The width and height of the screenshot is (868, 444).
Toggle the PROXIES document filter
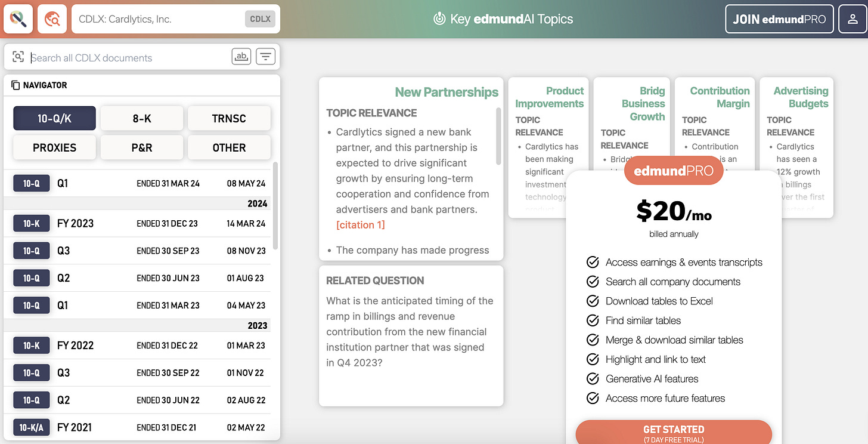point(54,147)
